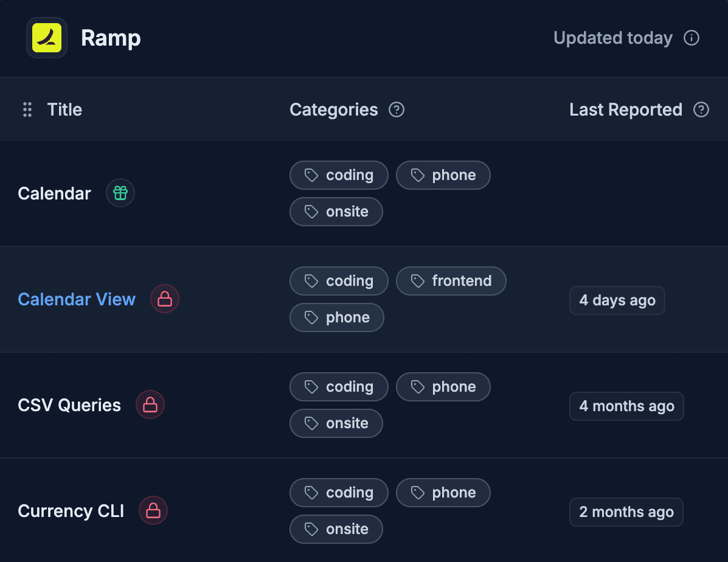728x562 pixels.
Task: Click the green gift icon next to Calendar
Action: pos(120,193)
